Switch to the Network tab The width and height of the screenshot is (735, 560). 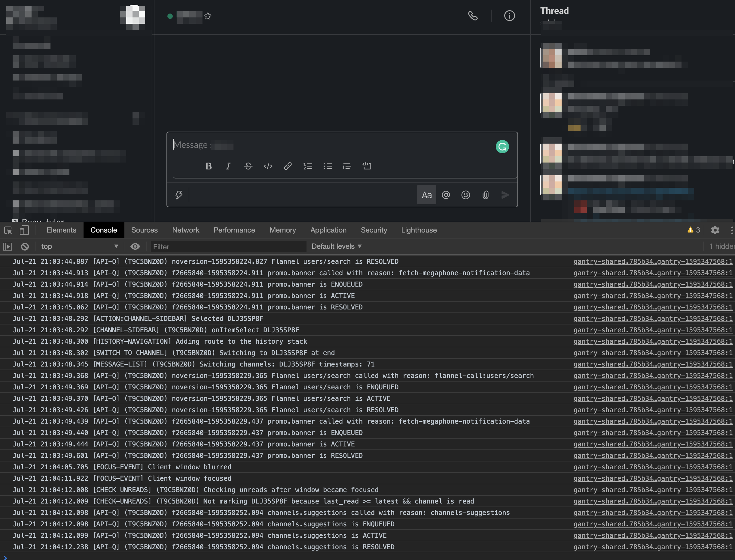click(x=186, y=230)
